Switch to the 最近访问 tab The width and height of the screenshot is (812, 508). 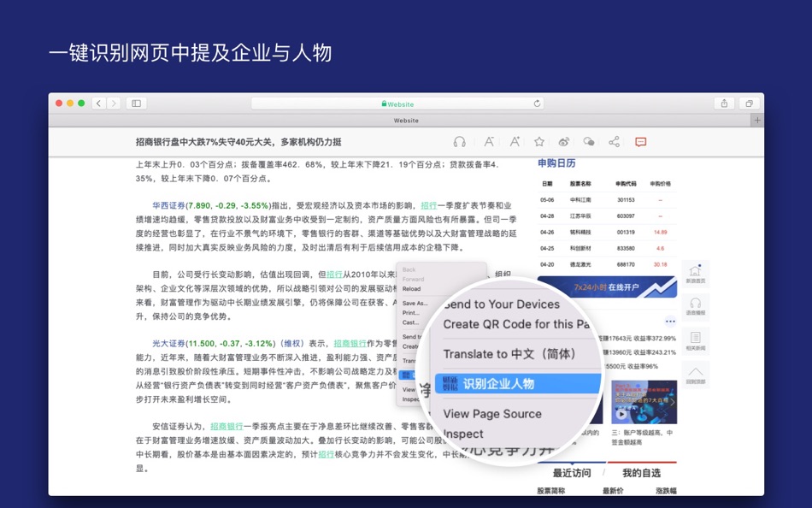(x=572, y=473)
